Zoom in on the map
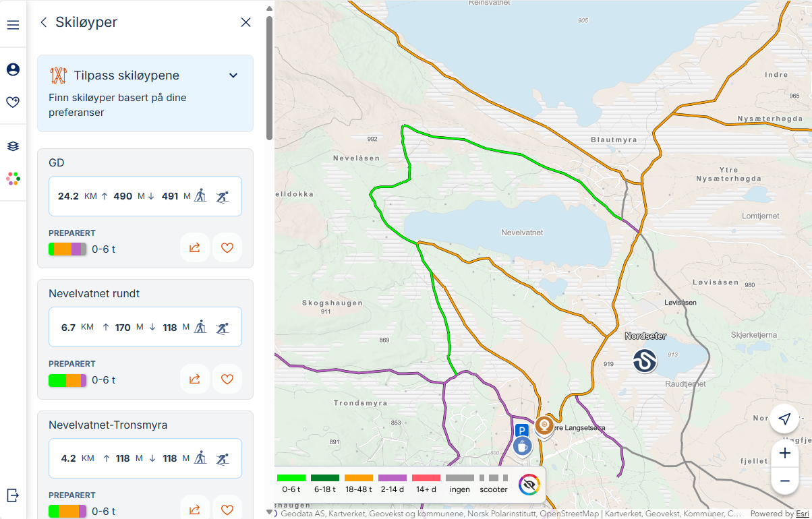812x519 pixels. [x=784, y=454]
